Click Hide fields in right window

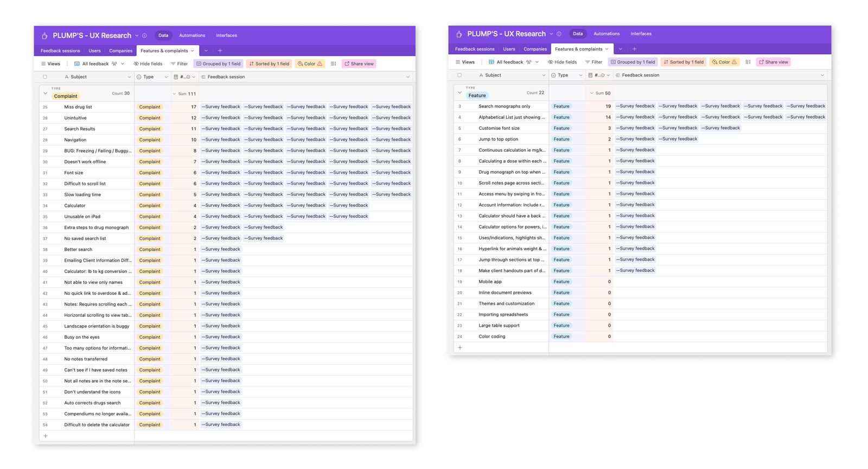pos(562,62)
